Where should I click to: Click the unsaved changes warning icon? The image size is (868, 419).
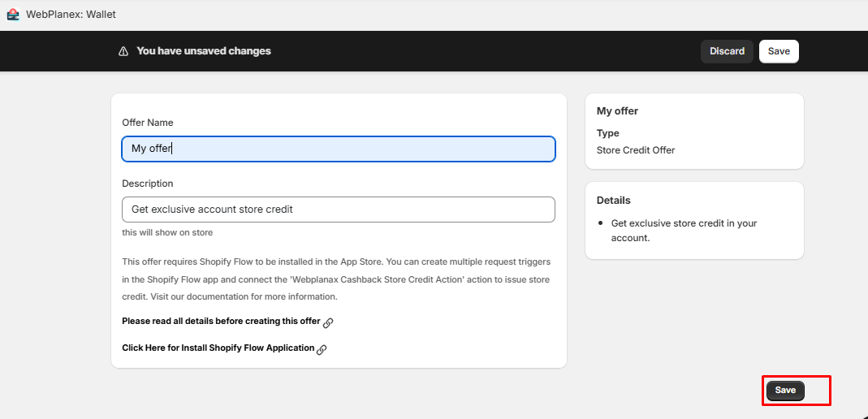click(123, 51)
